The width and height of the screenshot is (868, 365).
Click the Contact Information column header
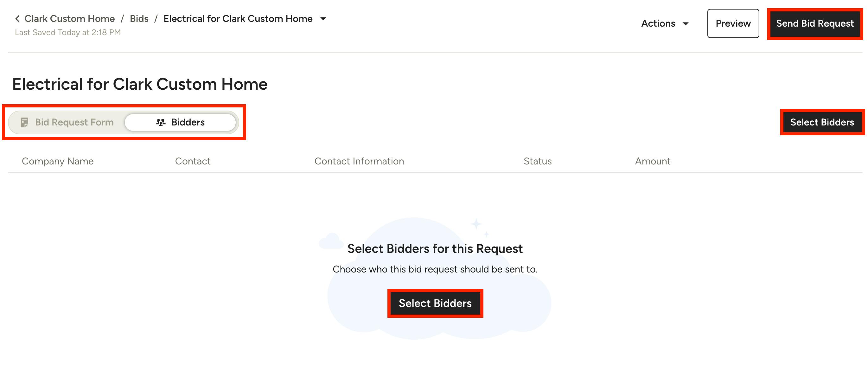point(359,162)
